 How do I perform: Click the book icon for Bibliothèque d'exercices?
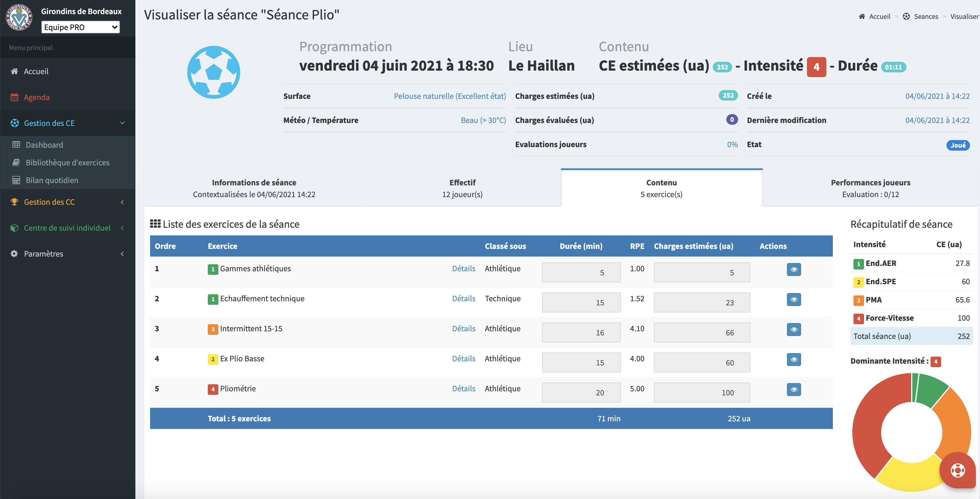[x=16, y=162]
